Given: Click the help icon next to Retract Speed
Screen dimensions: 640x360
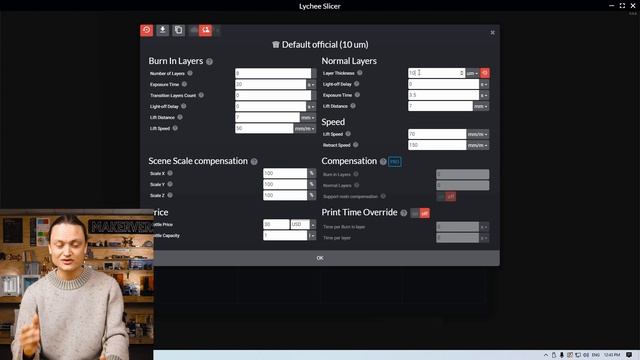Looking at the screenshot, I should tap(356, 144).
